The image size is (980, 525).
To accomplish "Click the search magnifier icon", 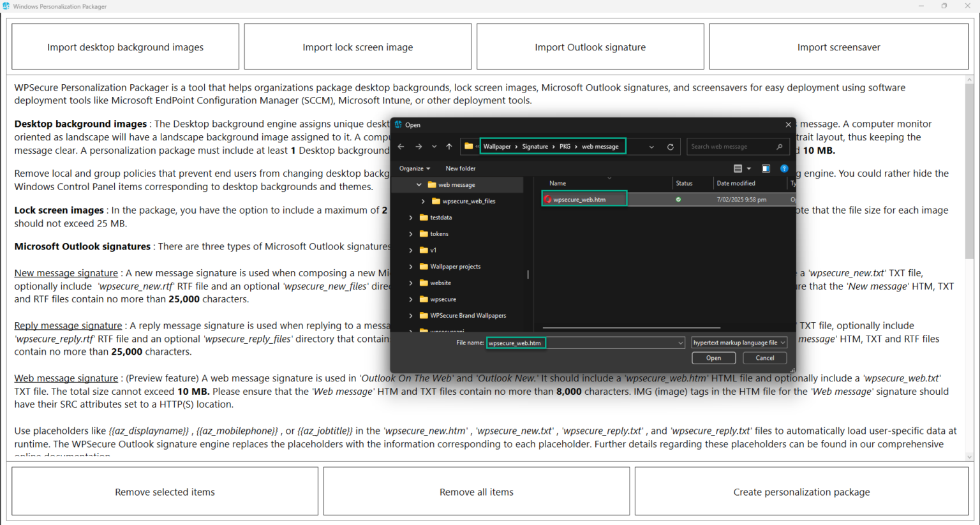I will [x=779, y=147].
